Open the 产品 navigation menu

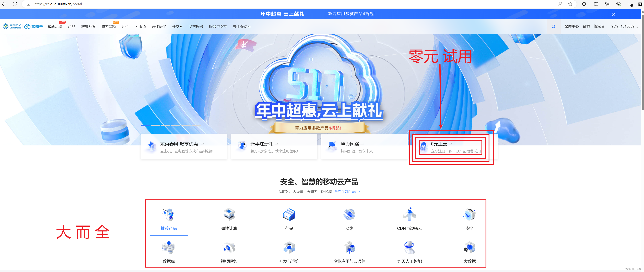[72, 26]
